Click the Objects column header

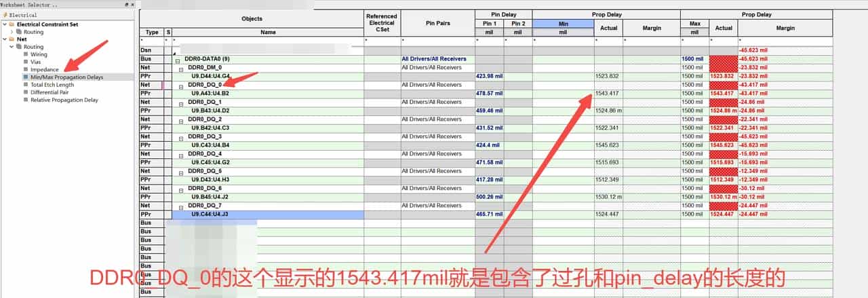252,18
